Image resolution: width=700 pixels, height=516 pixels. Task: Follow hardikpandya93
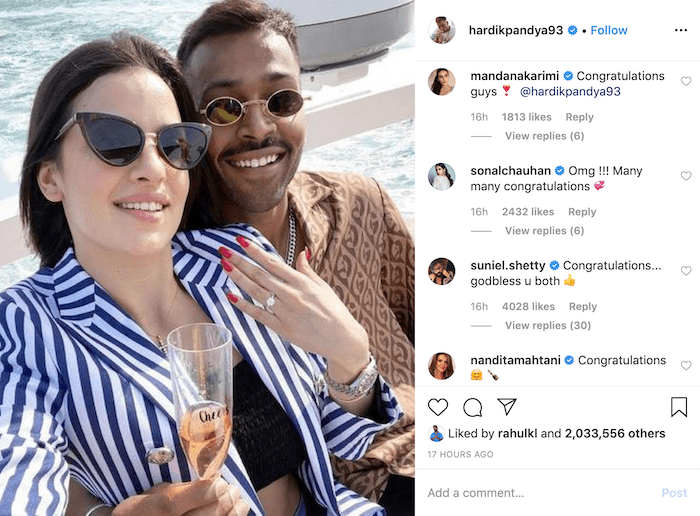click(608, 30)
